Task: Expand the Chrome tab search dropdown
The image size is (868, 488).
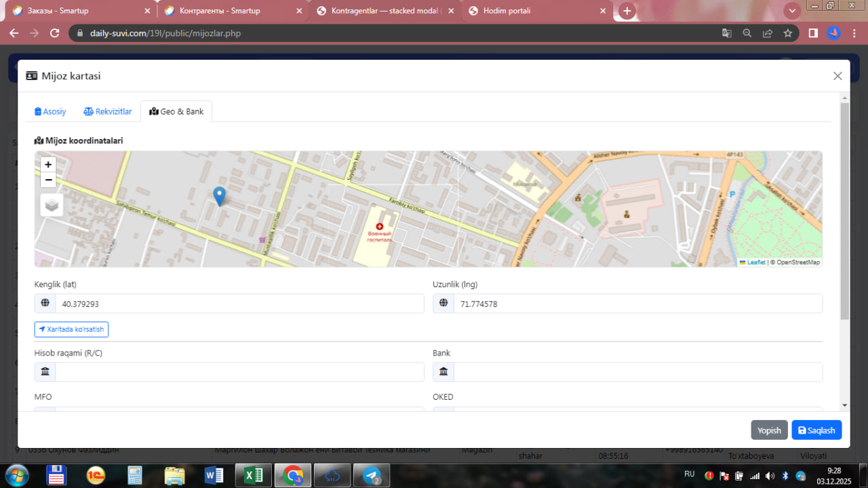Action: 791,11
